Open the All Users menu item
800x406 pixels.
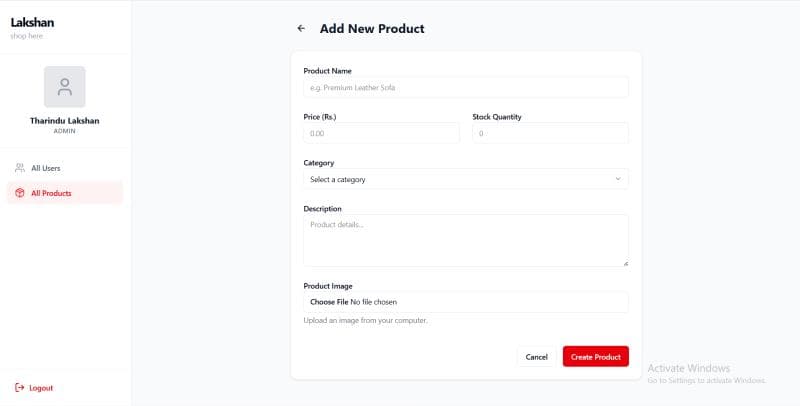[x=65, y=168]
